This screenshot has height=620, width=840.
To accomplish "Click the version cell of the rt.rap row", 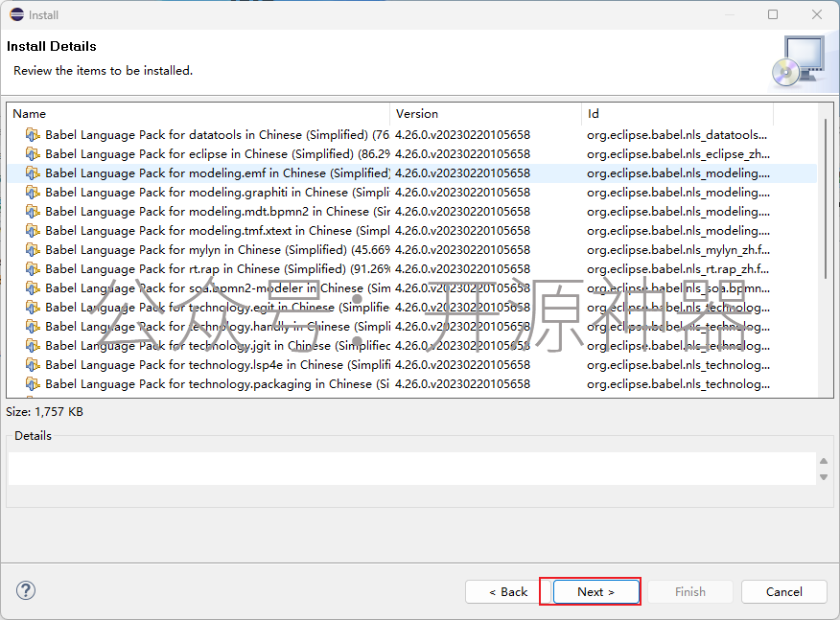I will click(x=462, y=269).
